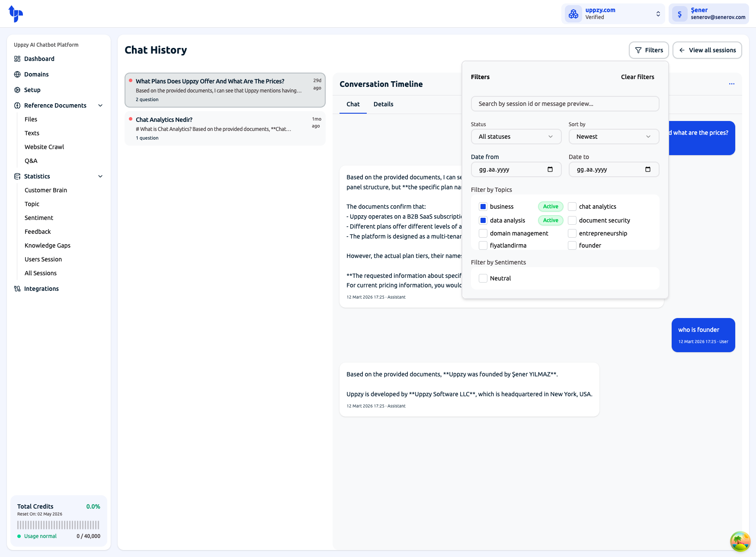Image resolution: width=756 pixels, height=557 pixels.
Task: Collapse the Reference Documents section chevron
Action: (100, 105)
